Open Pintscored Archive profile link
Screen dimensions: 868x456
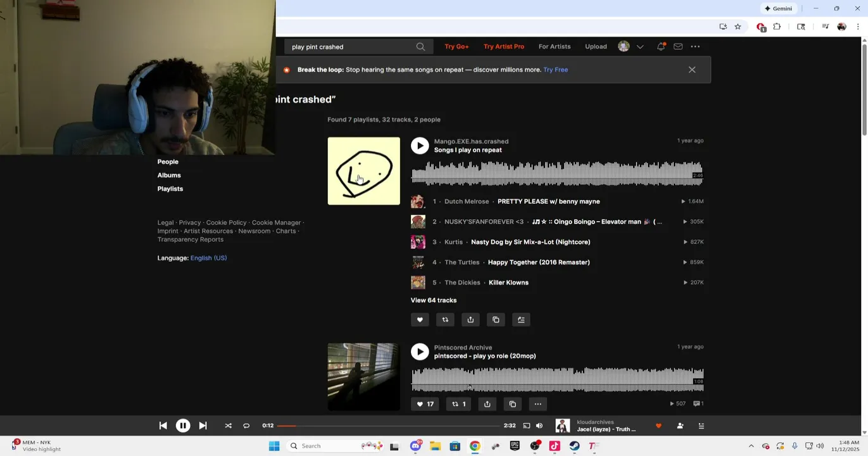463,347
